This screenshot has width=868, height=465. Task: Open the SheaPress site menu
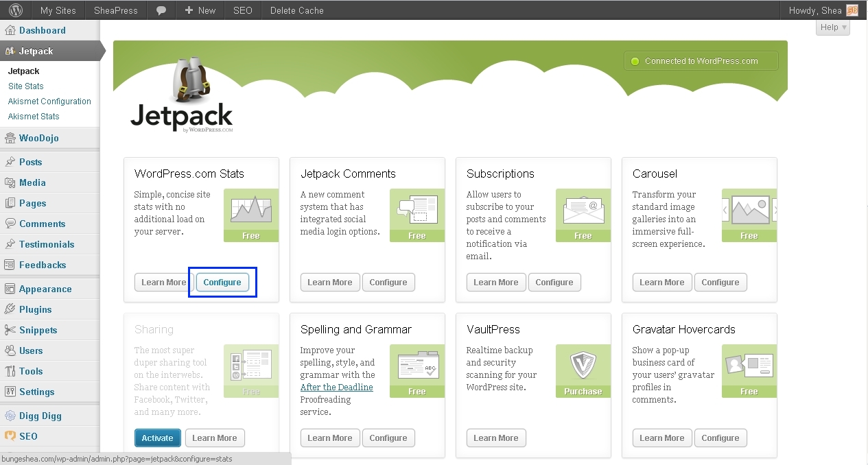click(x=115, y=10)
